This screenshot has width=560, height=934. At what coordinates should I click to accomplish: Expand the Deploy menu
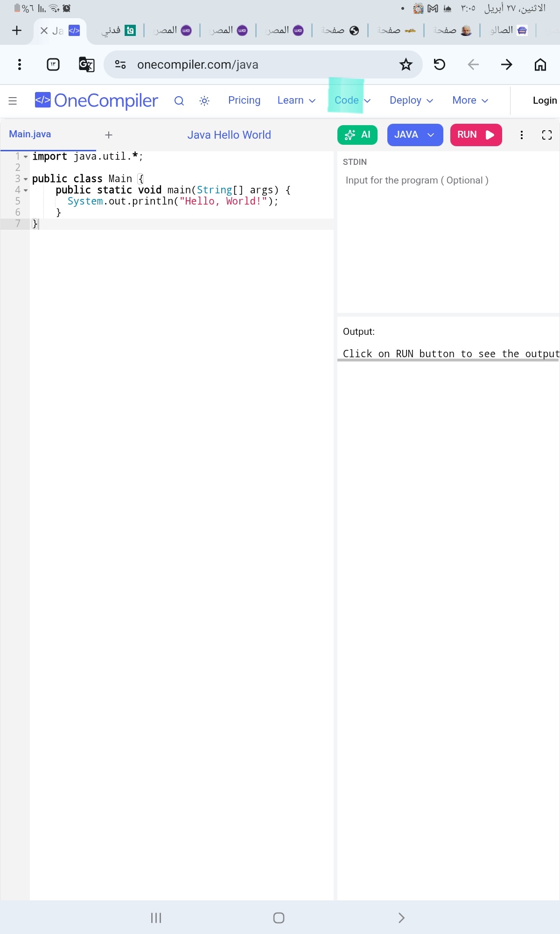[x=412, y=100]
